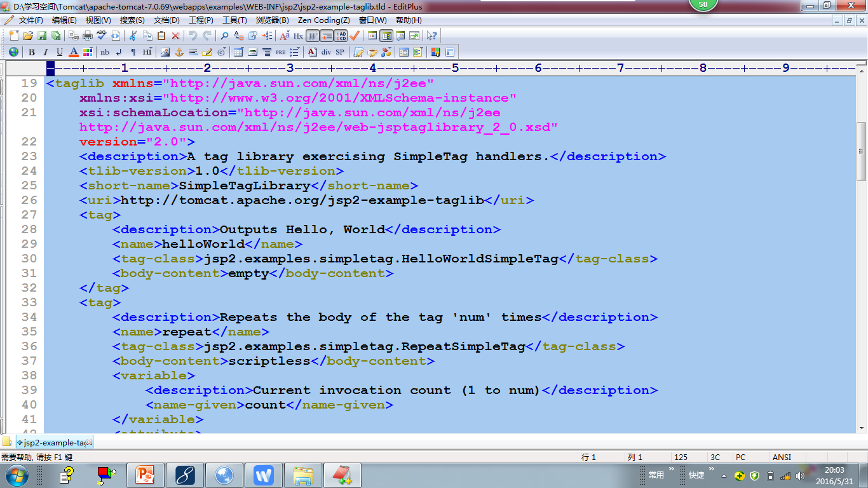This screenshot has width=868, height=488.
Task: Open PowerPoint from the taskbar
Action: coord(146,475)
